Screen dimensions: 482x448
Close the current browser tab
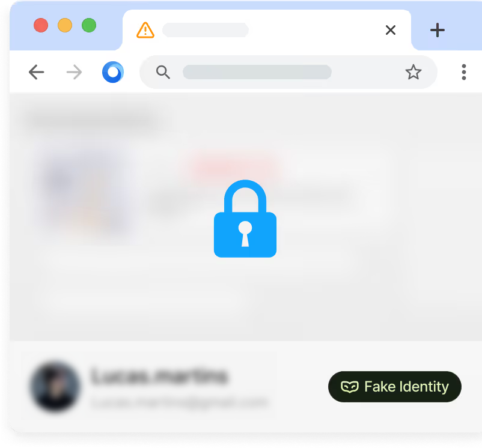click(391, 30)
